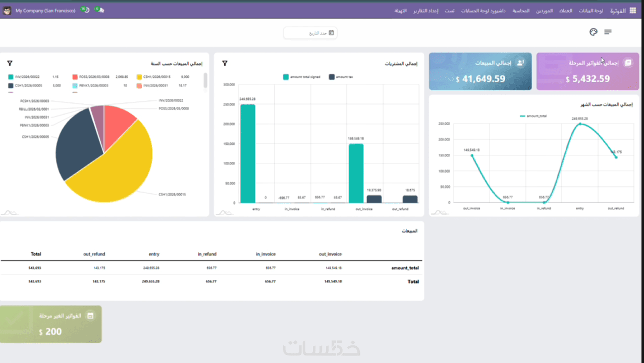
Task: Open filter icon on yearly sales pie chart
Action: [10, 64]
